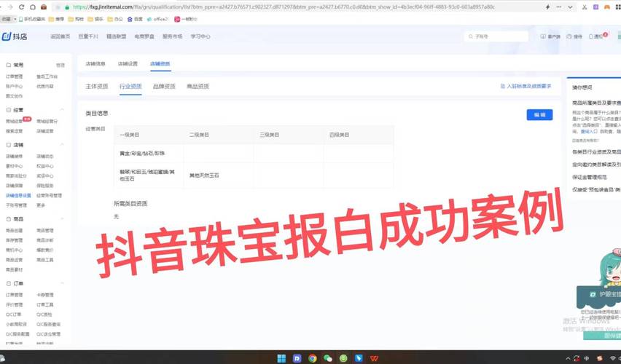
Task: Open 巨量千川 in top navigation
Action: click(88, 36)
